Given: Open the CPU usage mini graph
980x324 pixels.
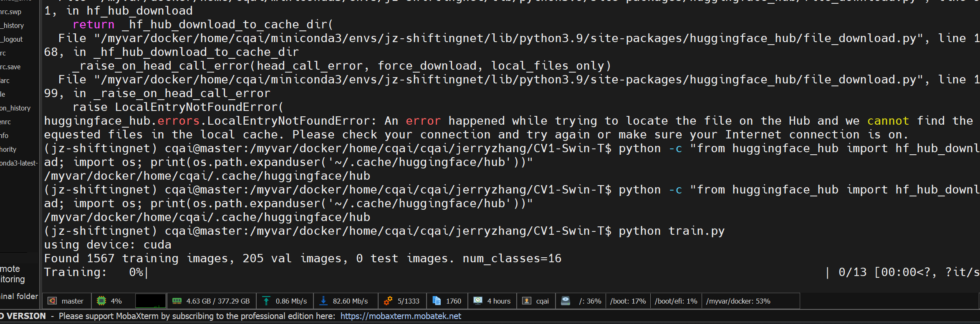Looking at the screenshot, I should point(150,301).
